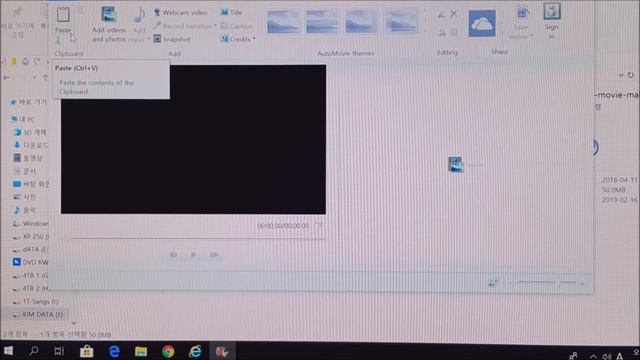Open Microsoft Store from the taskbar
This screenshot has width=640, height=360.
point(87,351)
